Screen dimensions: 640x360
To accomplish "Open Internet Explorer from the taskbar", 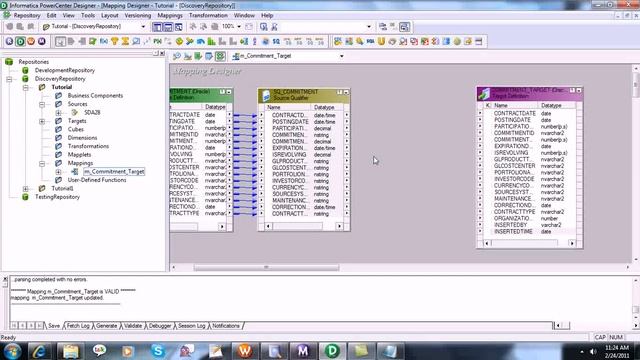I will tap(39, 351).
